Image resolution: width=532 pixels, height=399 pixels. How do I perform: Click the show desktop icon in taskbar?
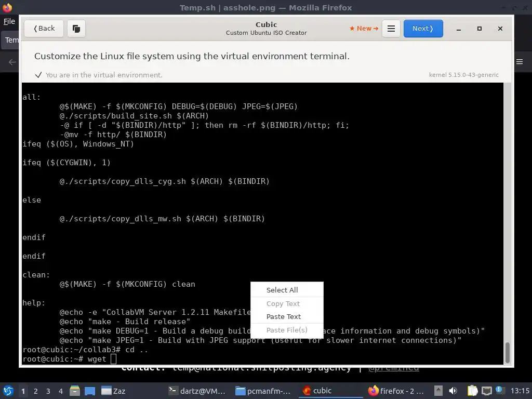pos(90,391)
